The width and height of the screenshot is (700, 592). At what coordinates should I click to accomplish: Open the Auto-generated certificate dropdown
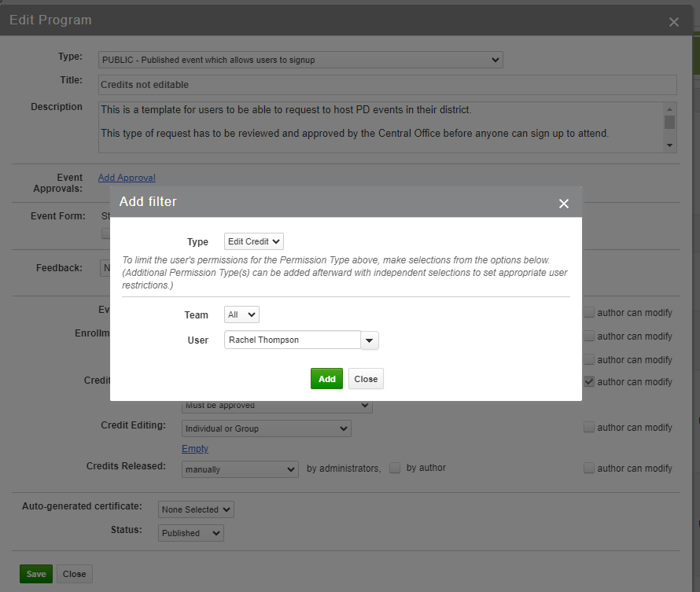[195, 509]
